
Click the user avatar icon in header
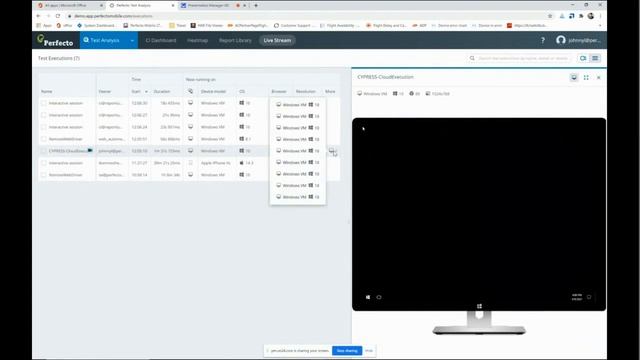pos(561,40)
